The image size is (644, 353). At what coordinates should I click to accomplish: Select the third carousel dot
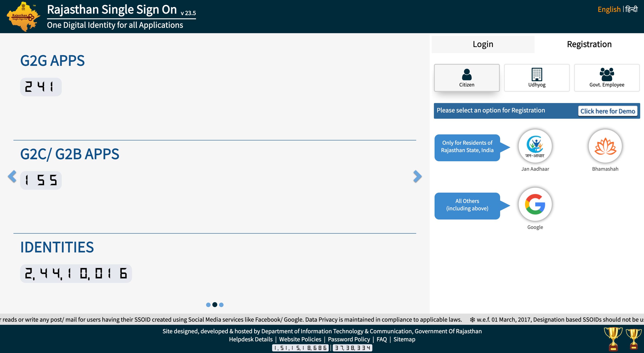pyautogui.click(x=221, y=305)
